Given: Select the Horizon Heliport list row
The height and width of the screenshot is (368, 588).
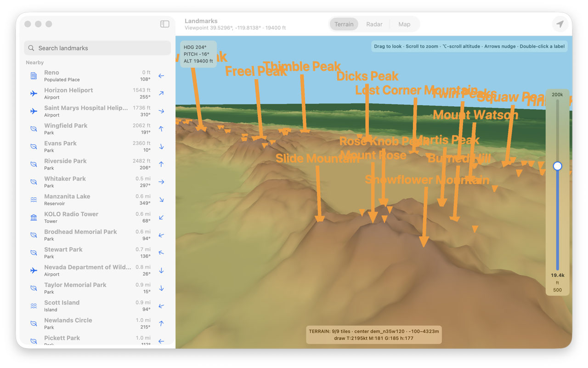Looking at the screenshot, I should 97,93.
